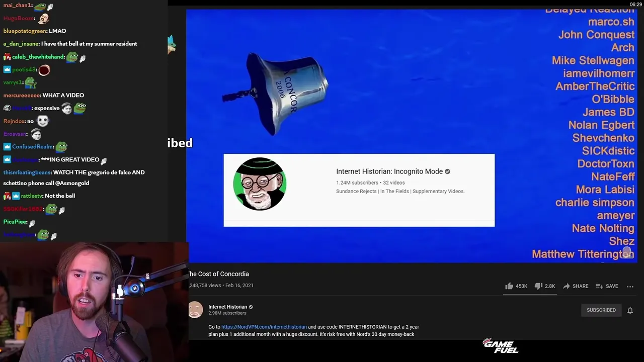Click the Incognito Mode channel avatar in end card
Viewport: 644px width, 362px height.
(260, 184)
